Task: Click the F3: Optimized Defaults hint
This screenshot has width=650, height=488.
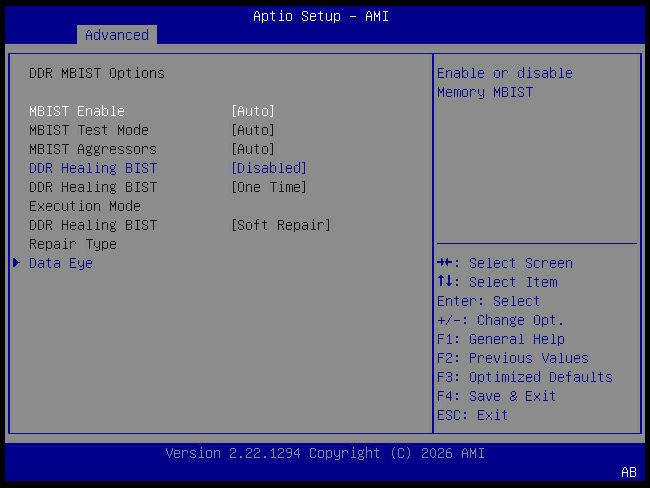Action: pyautogui.click(x=525, y=377)
